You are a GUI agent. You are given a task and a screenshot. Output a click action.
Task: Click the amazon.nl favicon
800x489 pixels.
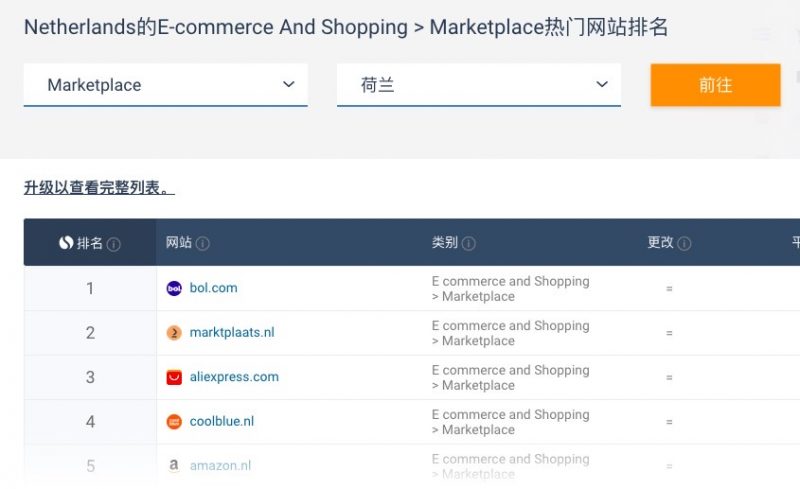(x=174, y=466)
